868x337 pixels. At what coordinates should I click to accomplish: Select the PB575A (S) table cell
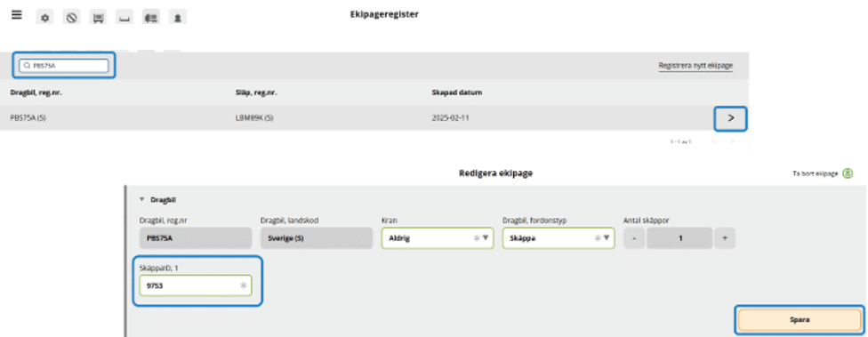[x=28, y=118]
